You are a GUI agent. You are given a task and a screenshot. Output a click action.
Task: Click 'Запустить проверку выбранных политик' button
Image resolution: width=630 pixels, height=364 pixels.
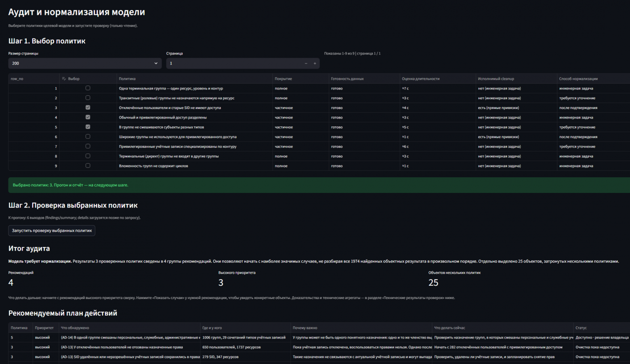pos(52,230)
